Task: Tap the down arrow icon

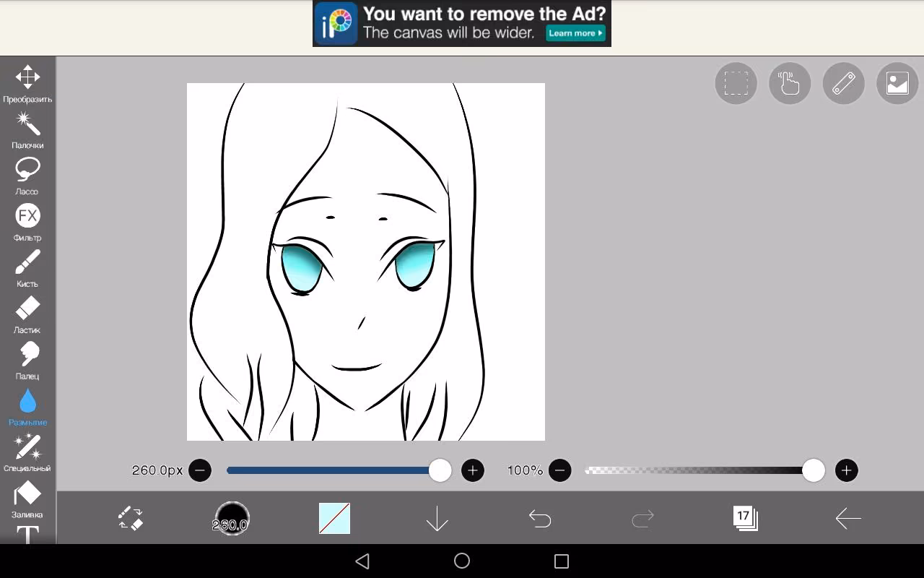Action: point(437,518)
